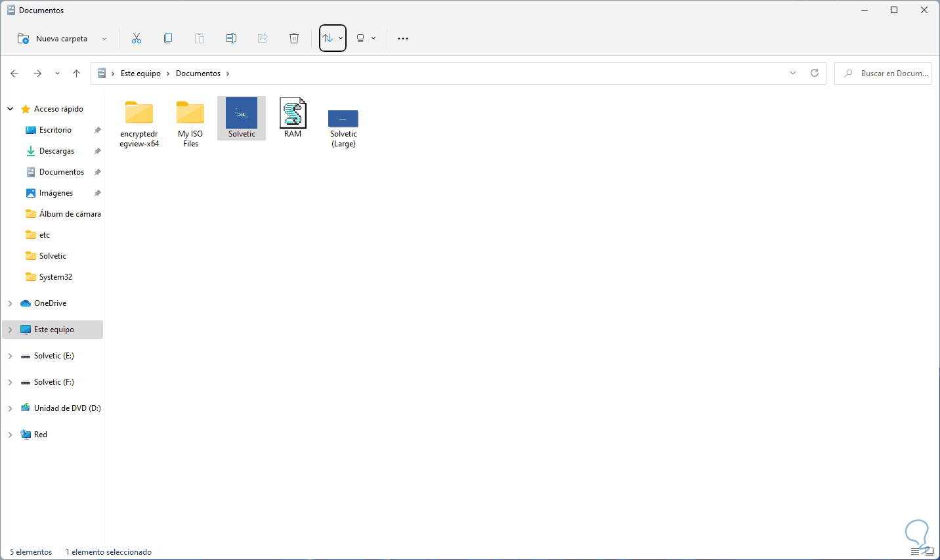The height and width of the screenshot is (560, 940).
Task: Click the Sort arrows icon in the toolbar
Action: [328, 38]
